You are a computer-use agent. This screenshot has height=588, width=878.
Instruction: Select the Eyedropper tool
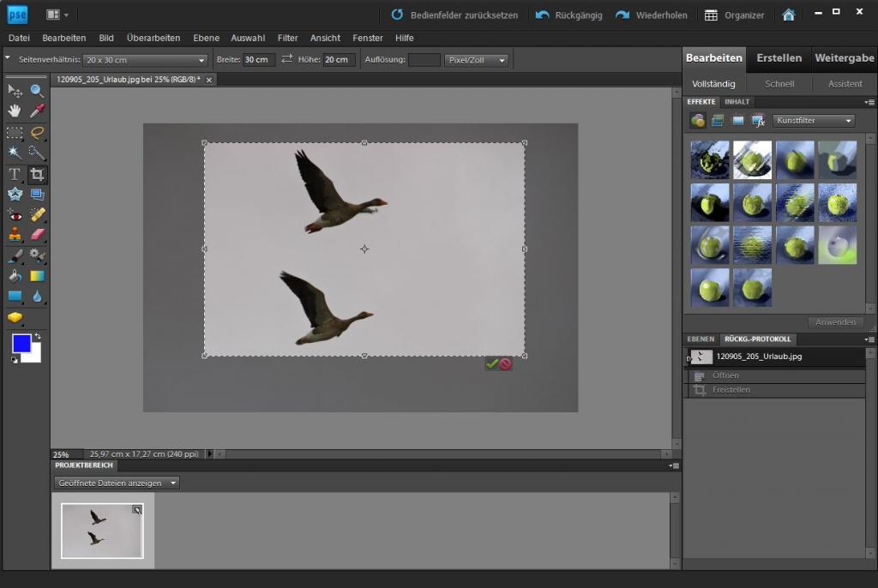click(37, 111)
